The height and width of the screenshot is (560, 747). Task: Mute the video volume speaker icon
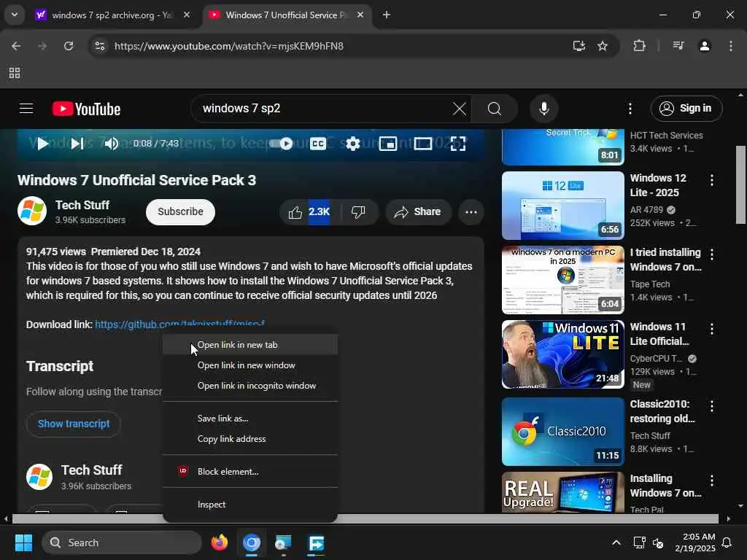[x=111, y=144]
